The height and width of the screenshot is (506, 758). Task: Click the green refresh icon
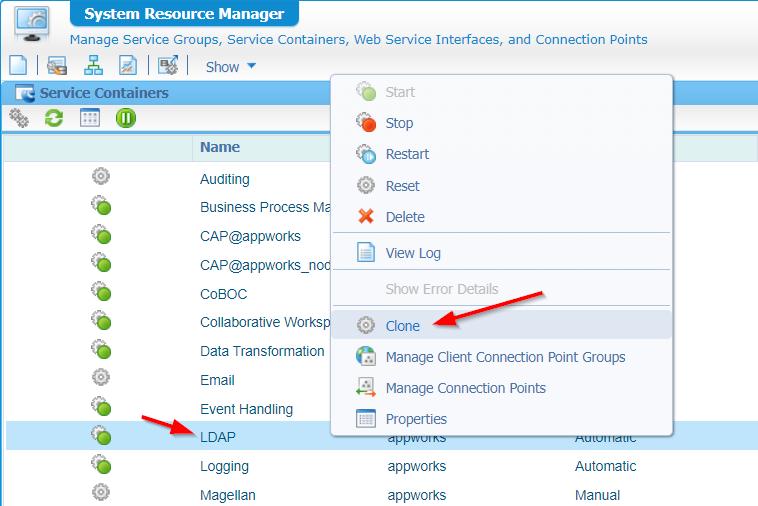coord(54,118)
